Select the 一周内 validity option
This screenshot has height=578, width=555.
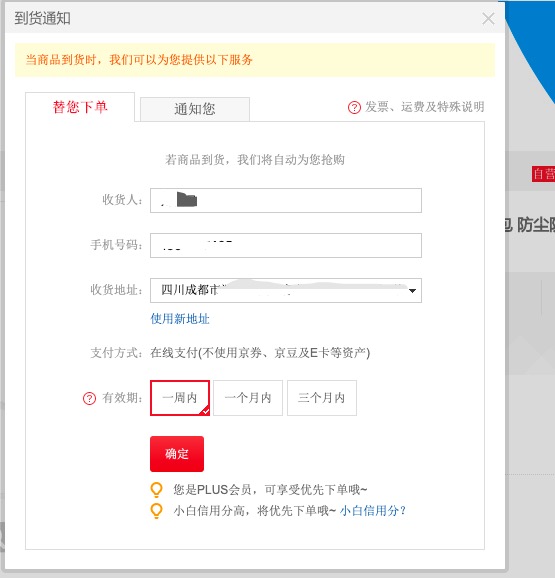coord(180,398)
